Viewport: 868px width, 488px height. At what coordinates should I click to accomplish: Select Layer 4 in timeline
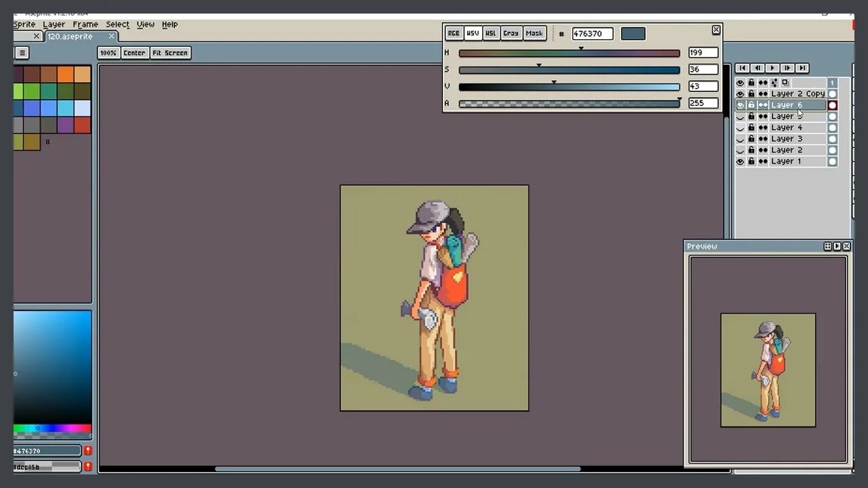tap(798, 127)
